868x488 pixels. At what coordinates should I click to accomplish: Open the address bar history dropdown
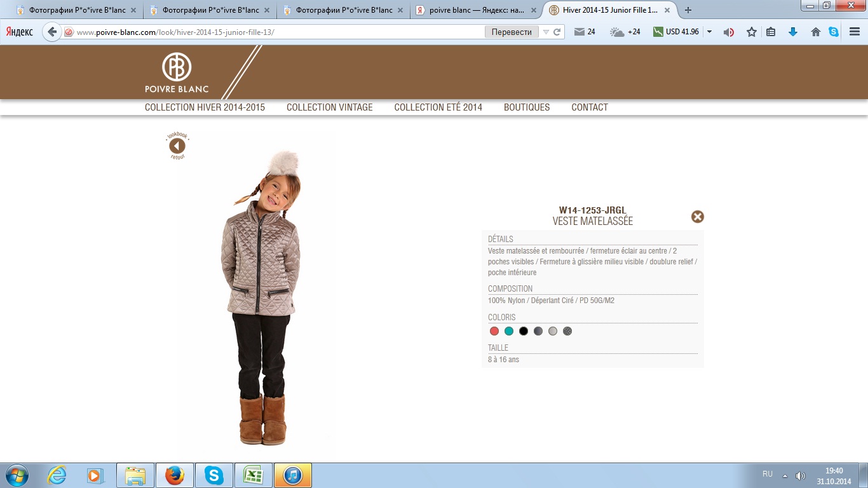tap(546, 32)
